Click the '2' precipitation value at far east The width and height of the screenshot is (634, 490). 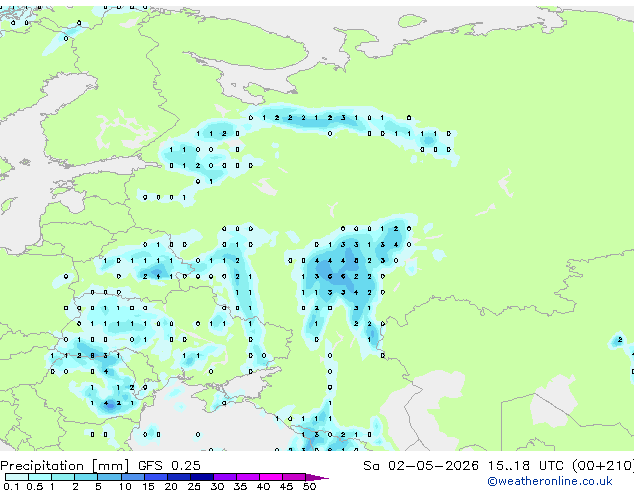pyautogui.click(x=620, y=340)
